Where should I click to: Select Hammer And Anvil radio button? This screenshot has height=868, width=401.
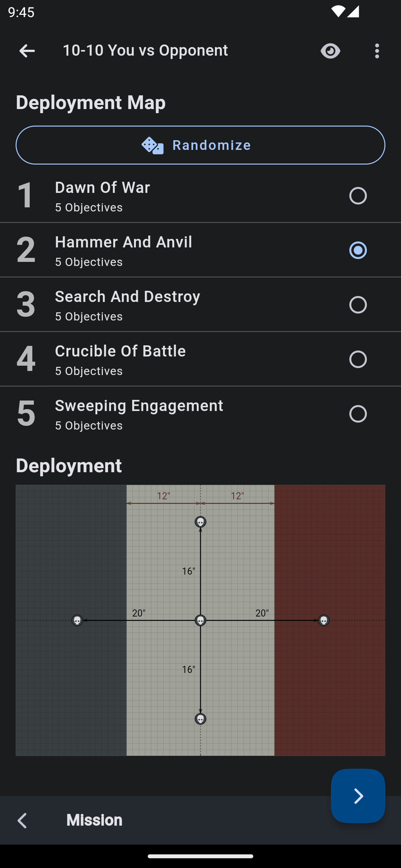(358, 250)
